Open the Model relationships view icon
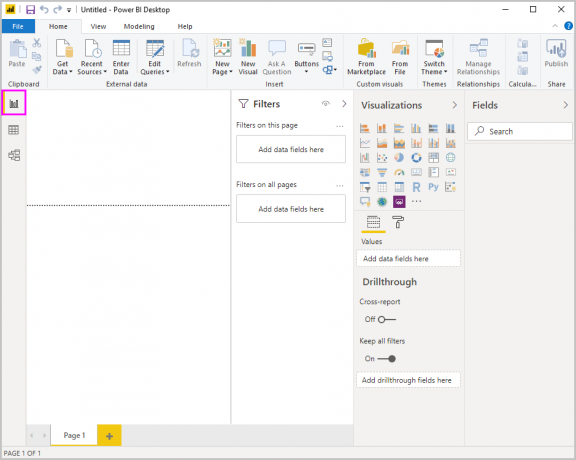The image size is (576, 460). [14, 155]
